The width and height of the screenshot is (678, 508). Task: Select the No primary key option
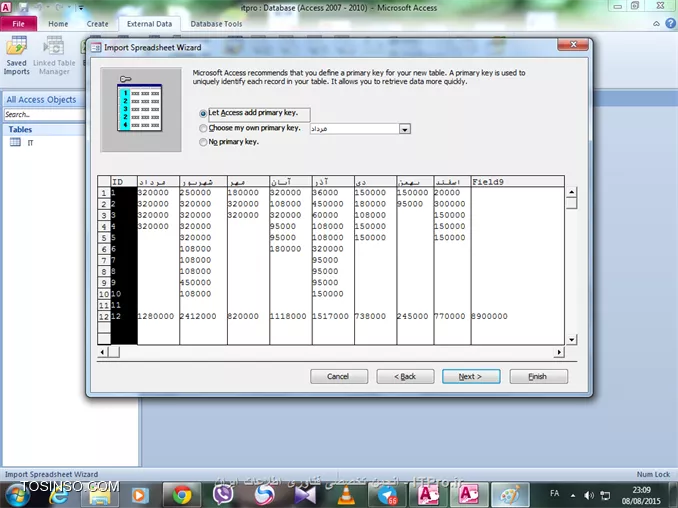tap(204, 143)
